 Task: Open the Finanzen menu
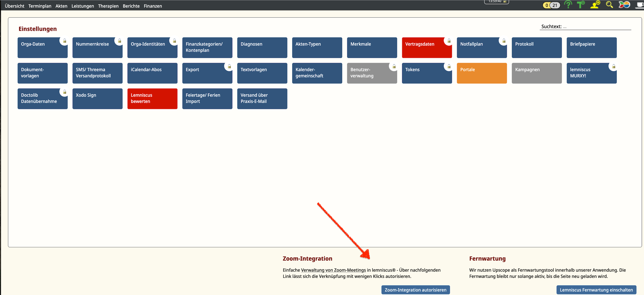(x=153, y=6)
